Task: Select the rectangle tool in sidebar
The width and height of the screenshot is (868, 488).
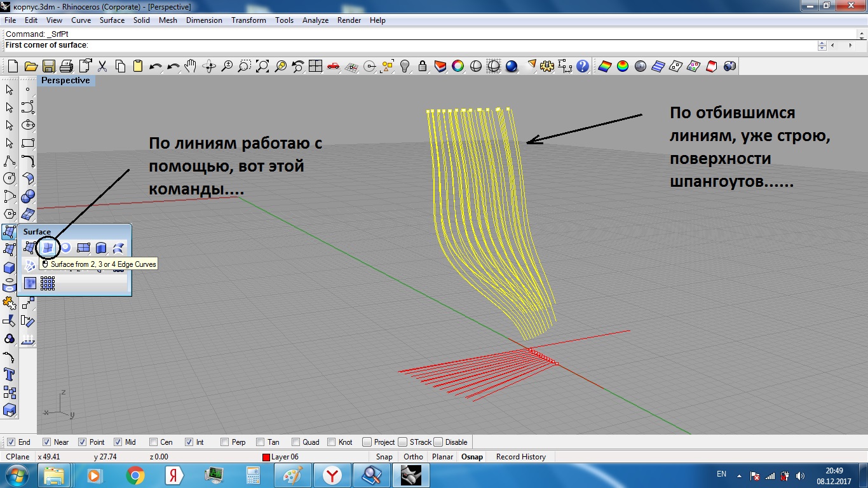Action: click(28, 143)
